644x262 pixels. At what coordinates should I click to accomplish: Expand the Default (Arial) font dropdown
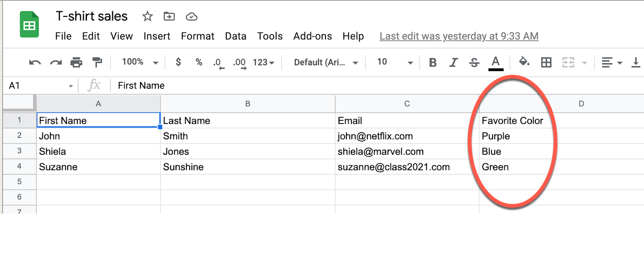326,62
